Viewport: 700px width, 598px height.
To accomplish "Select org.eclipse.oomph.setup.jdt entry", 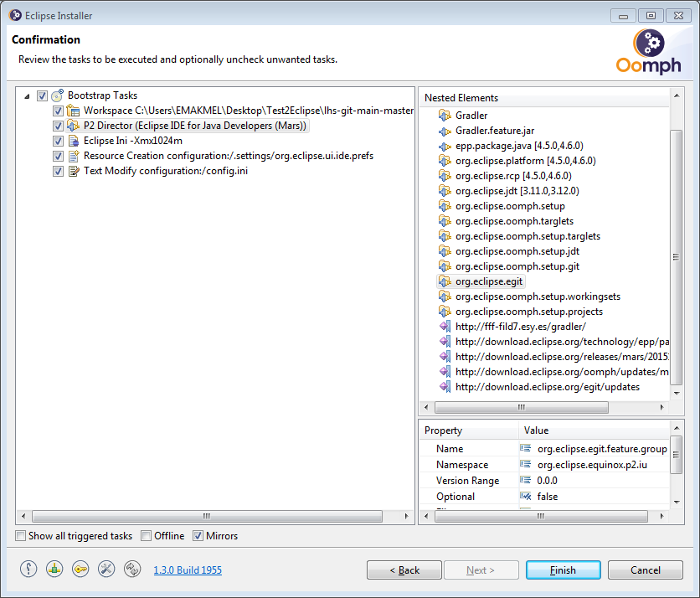I will [517, 251].
